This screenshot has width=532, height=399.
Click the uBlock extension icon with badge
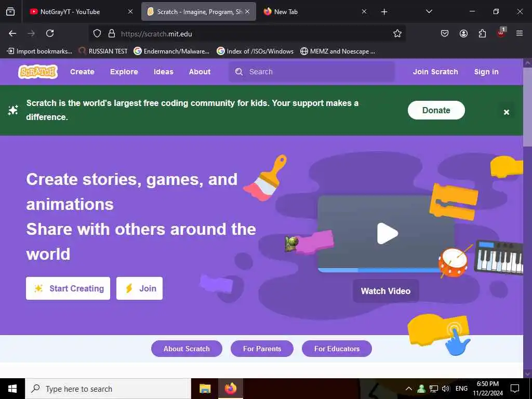(501, 33)
